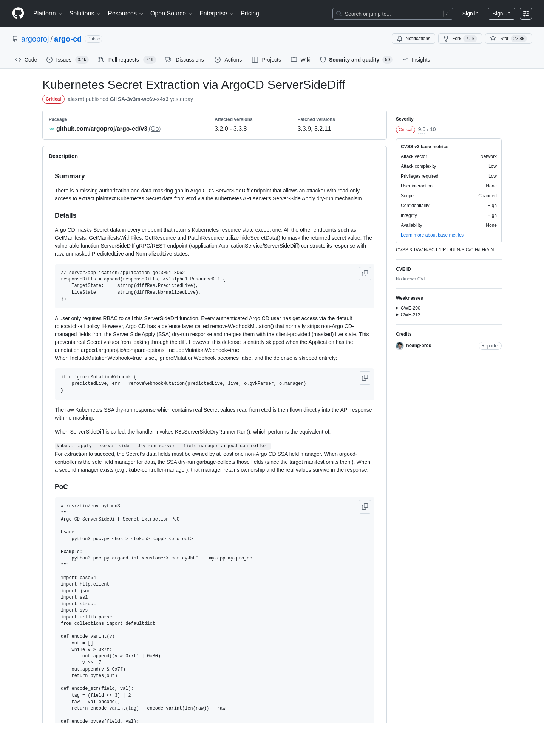Click the GitHub logo icon

(18, 13)
